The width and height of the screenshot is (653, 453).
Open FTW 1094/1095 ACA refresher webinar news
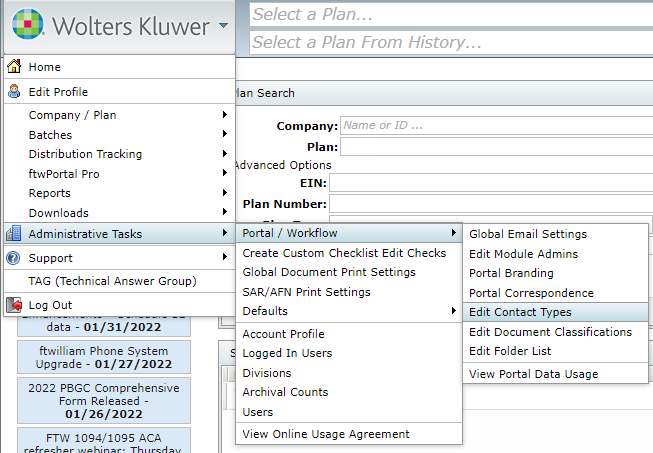click(x=104, y=441)
